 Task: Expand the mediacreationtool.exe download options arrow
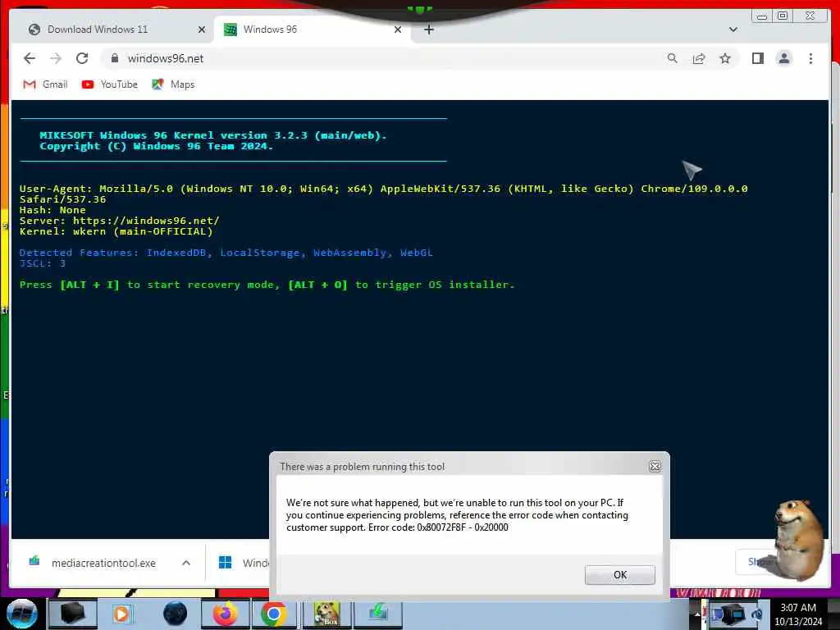[x=186, y=563]
